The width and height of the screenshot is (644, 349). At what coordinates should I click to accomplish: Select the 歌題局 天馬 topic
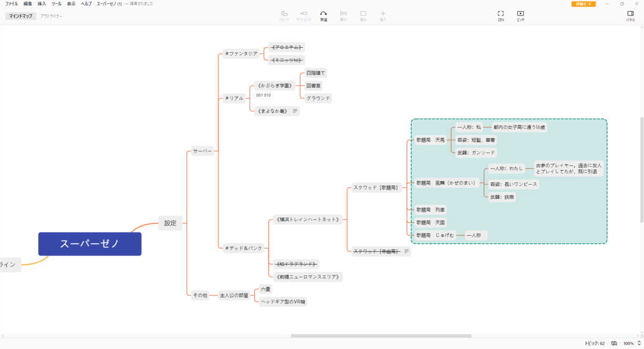tap(431, 140)
